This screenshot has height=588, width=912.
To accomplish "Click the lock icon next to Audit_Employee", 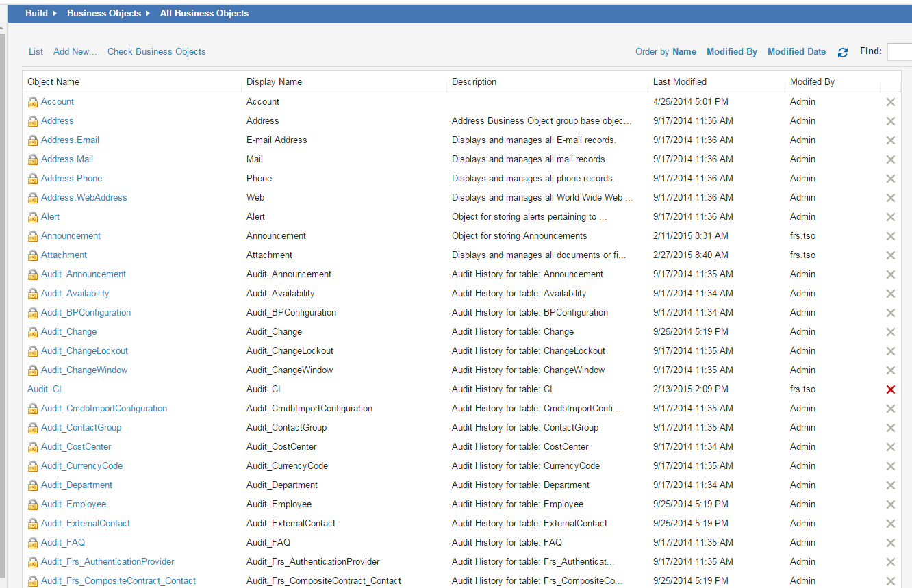I will point(32,504).
